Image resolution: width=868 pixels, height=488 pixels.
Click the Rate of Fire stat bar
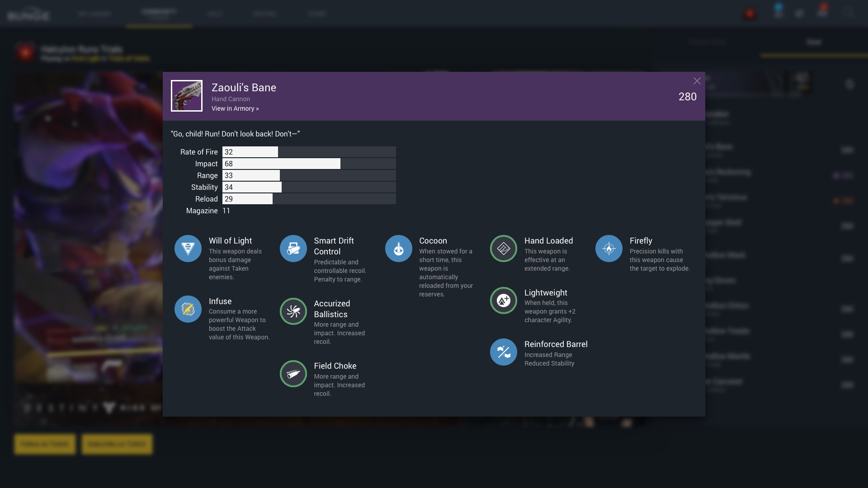pos(309,152)
